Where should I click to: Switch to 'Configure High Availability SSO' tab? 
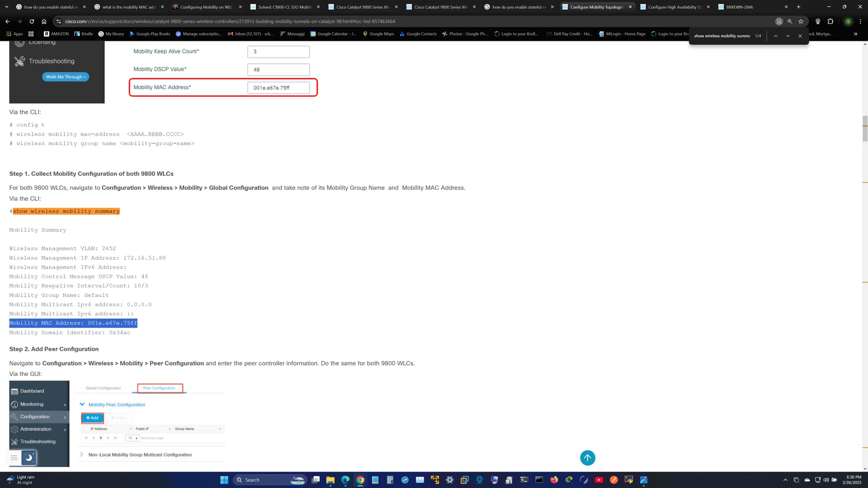pyautogui.click(x=675, y=7)
